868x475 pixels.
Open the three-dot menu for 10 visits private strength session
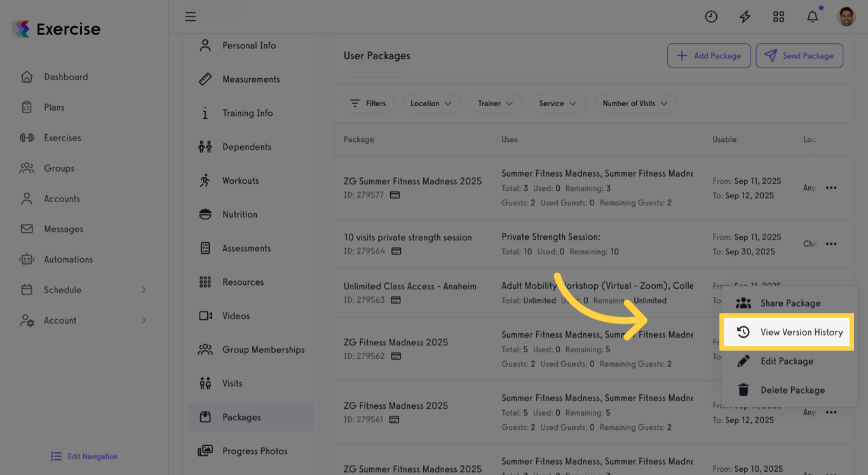831,244
